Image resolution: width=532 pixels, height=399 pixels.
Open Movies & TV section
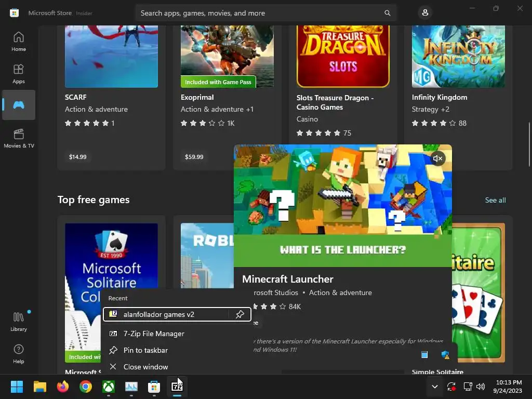19,138
